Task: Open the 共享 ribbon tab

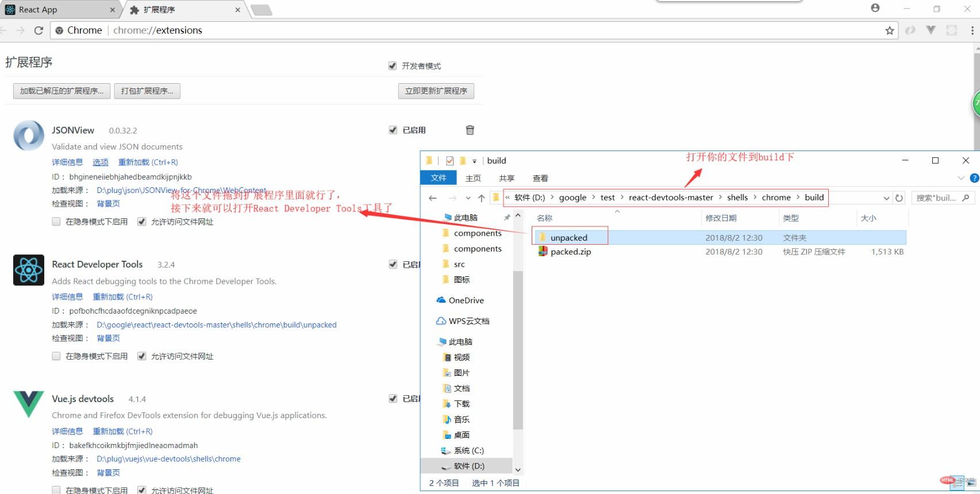Action: point(506,178)
